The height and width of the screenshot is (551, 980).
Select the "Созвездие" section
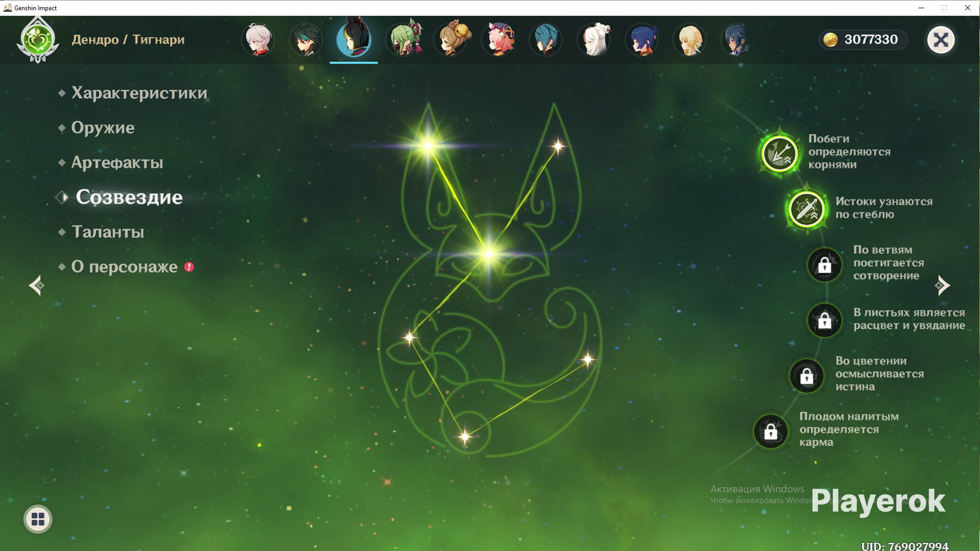tap(129, 197)
